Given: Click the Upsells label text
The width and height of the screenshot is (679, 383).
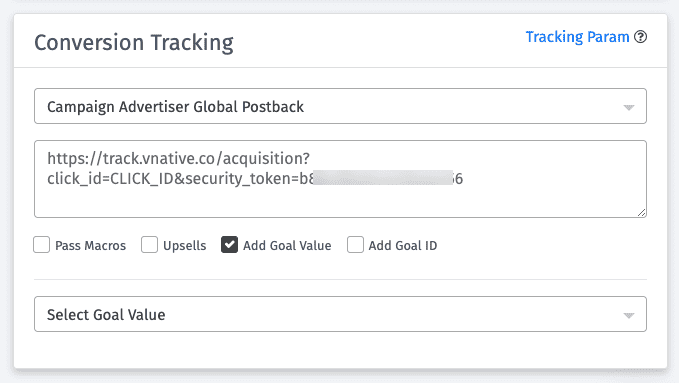Looking at the screenshot, I should (184, 246).
